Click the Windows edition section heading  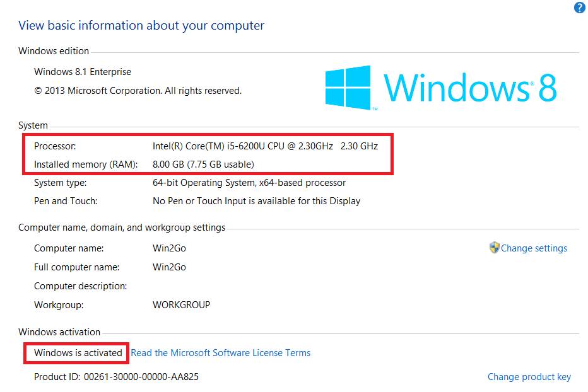tap(54, 51)
